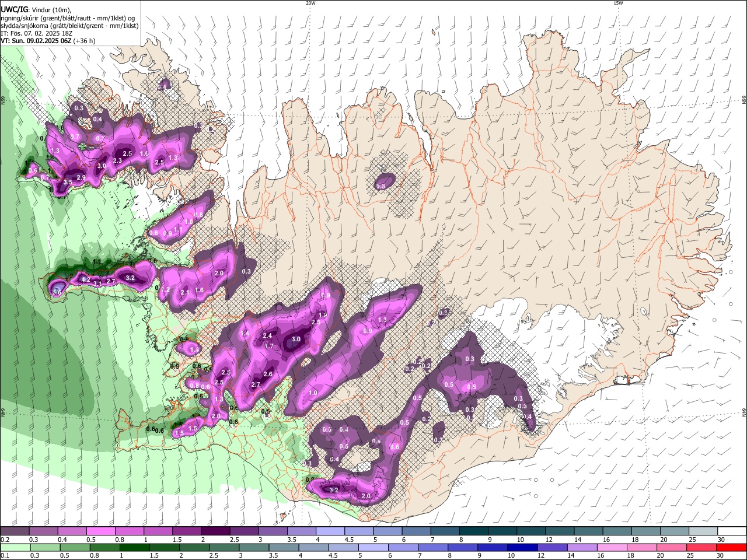The height and width of the screenshot is (560, 747).
Task: Select blue rain swatch between 7 and 8
Action: (434, 547)
